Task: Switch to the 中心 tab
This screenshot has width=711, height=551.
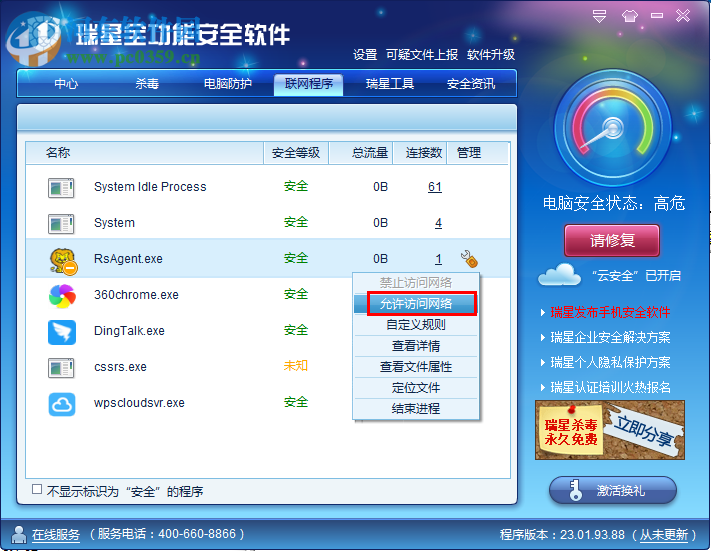Action: (66, 84)
